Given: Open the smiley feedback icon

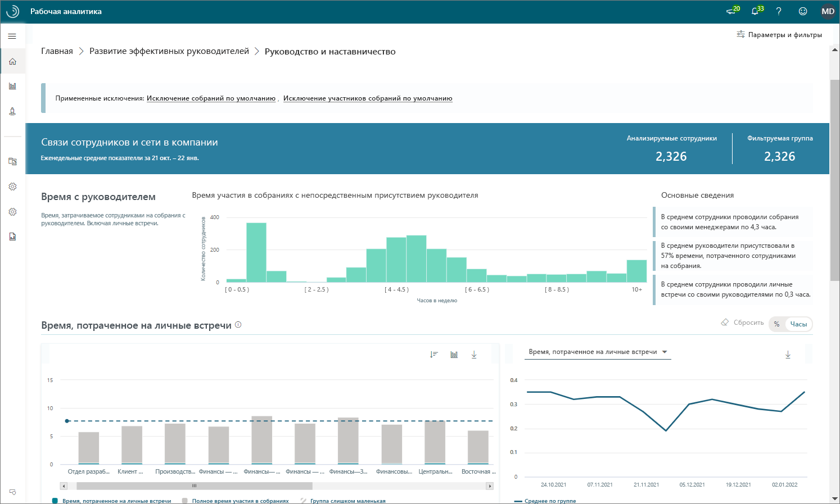Looking at the screenshot, I should point(803,11).
